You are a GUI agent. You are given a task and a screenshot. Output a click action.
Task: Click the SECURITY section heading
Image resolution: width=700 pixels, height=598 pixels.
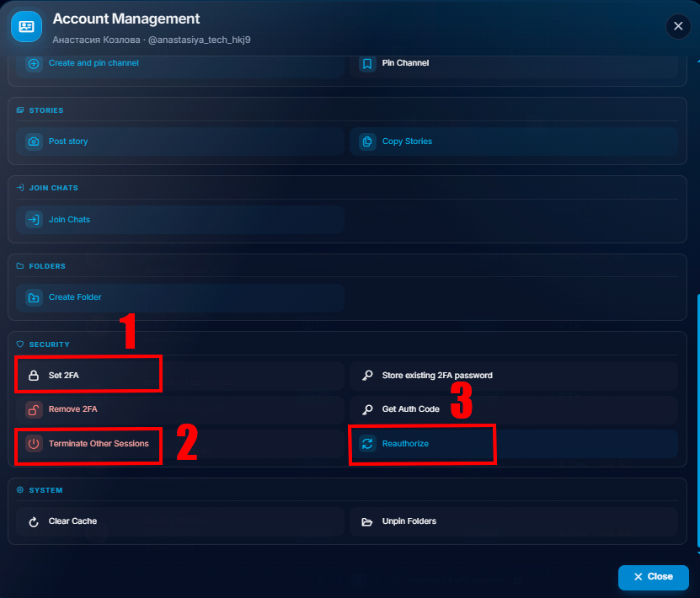49,344
